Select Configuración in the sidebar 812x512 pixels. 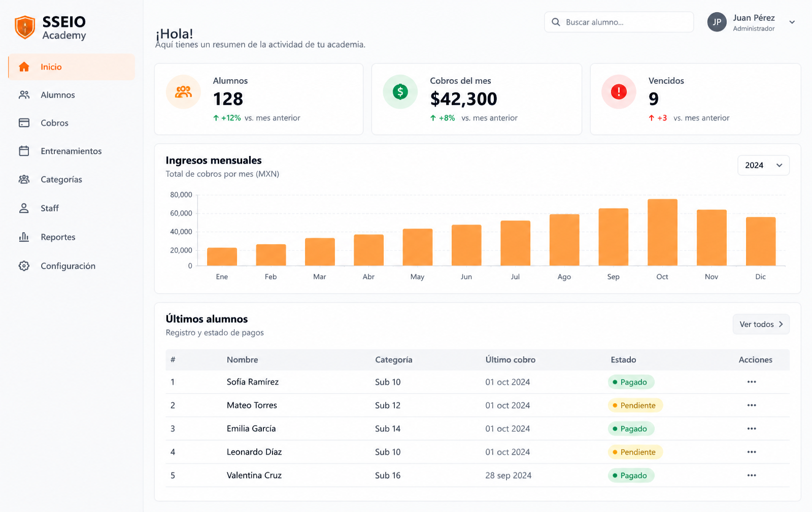click(72, 266)
